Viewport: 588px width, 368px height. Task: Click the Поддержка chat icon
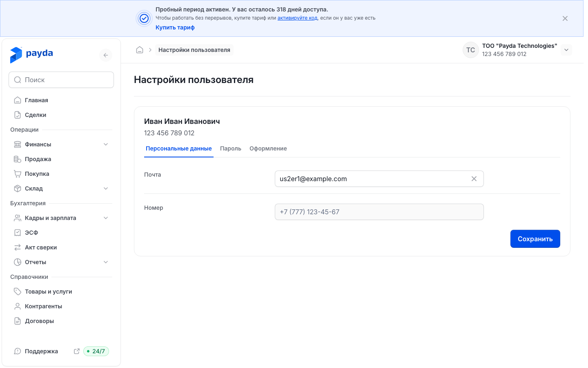click(x=18, y=351)
